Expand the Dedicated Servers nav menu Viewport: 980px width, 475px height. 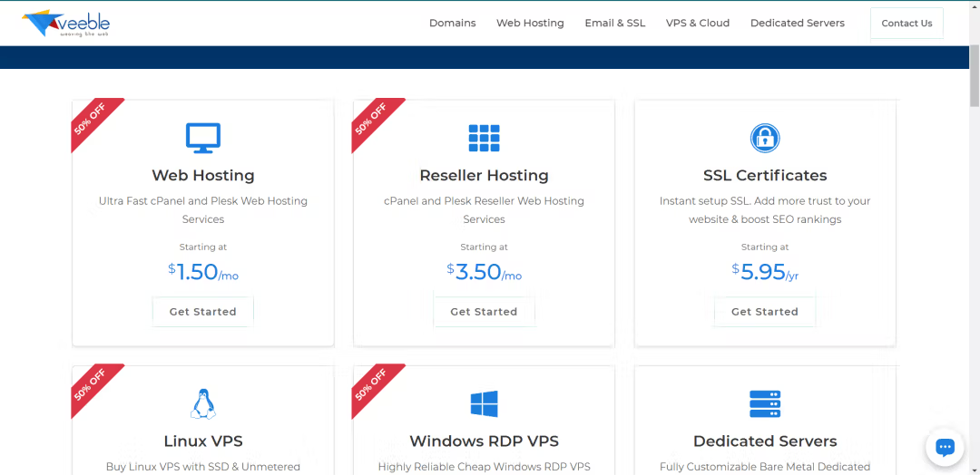pyautogui.click(x=797, y=24)
